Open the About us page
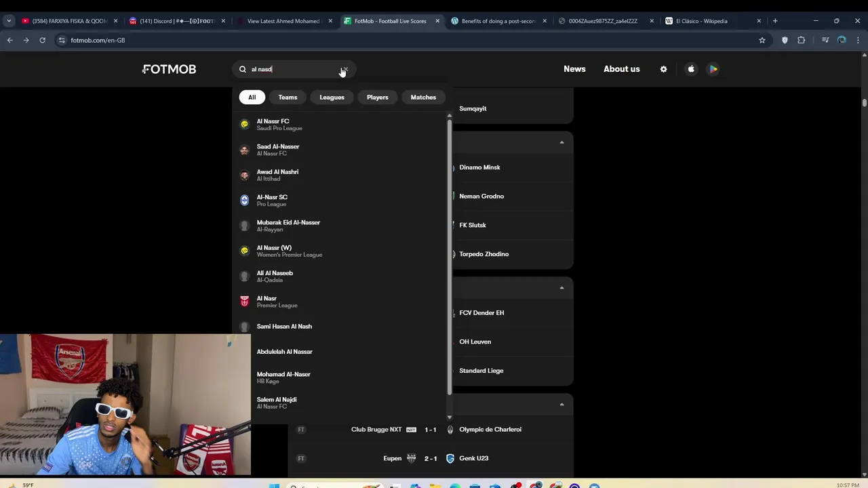Screen dimensions: 868x488 point(622,69)
